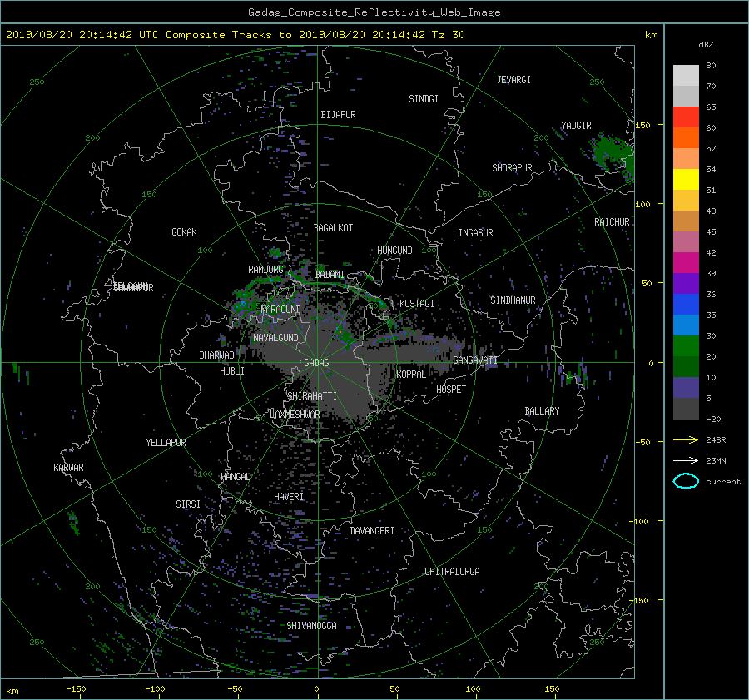Click the yellow 24SR track arrow in legend
This screenshot has height=700, width=749.
click(x=686, y=439)
